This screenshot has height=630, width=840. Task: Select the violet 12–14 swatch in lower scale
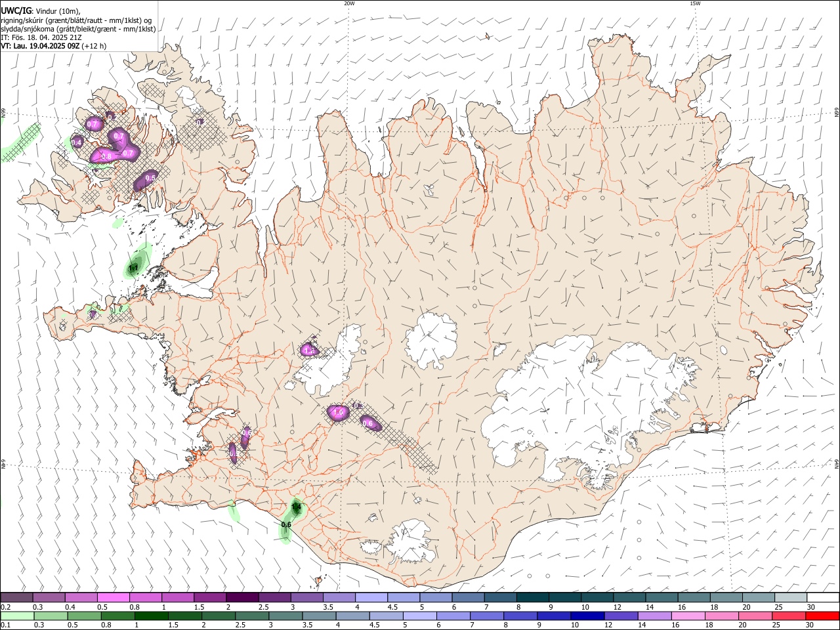tap(619, 616)
